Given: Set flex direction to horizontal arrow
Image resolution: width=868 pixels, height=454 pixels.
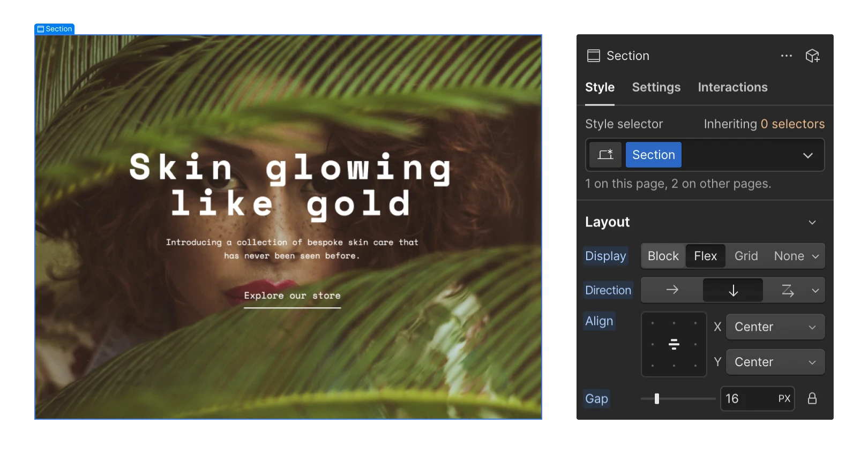Looking at the screenshot, I should (x=672, y=290).
